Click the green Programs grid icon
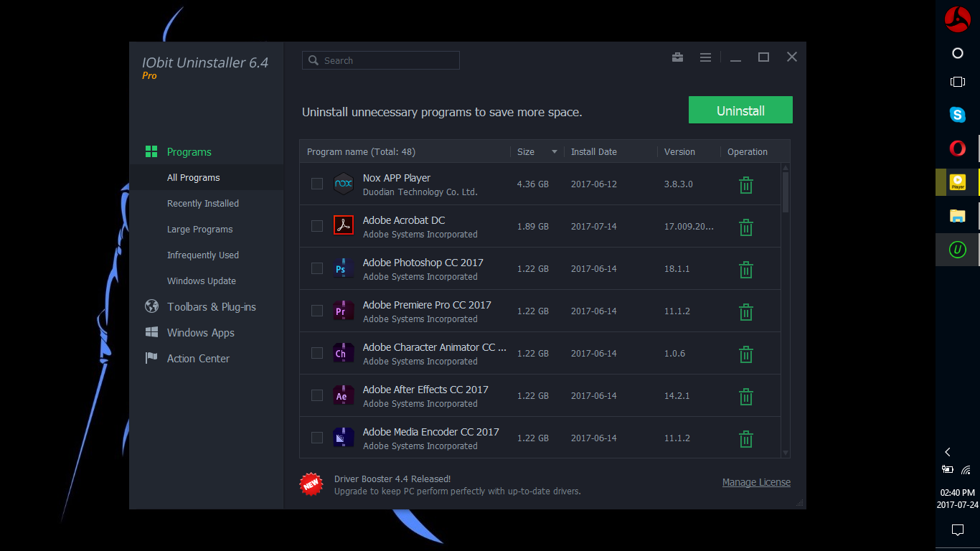This screenshot has width=980, height=551. point(151,151)
